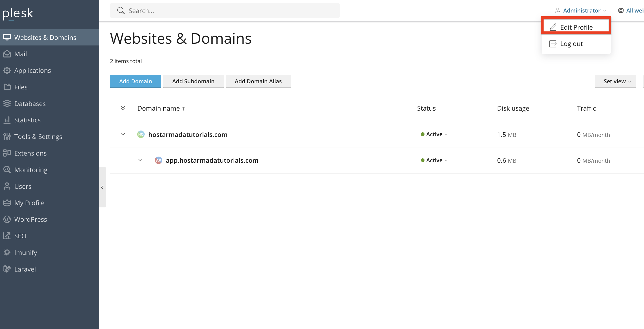Open the SEO section
This screenshot has height=329, width=644.
pos(49,236)
